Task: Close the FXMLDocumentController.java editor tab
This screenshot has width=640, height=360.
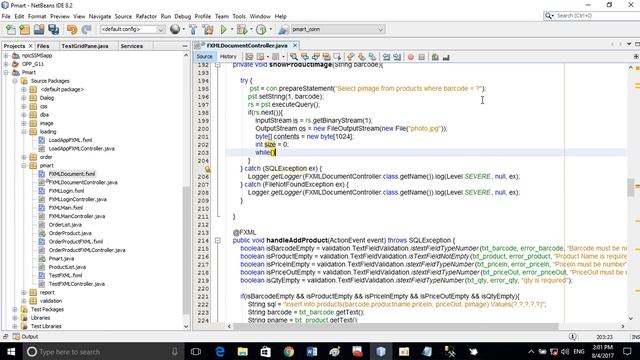Action: click(x=295, y=45)
